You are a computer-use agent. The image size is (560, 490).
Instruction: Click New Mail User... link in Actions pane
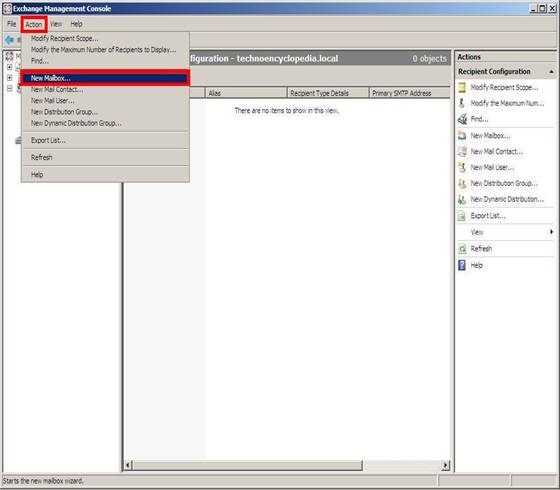point(492,168)
